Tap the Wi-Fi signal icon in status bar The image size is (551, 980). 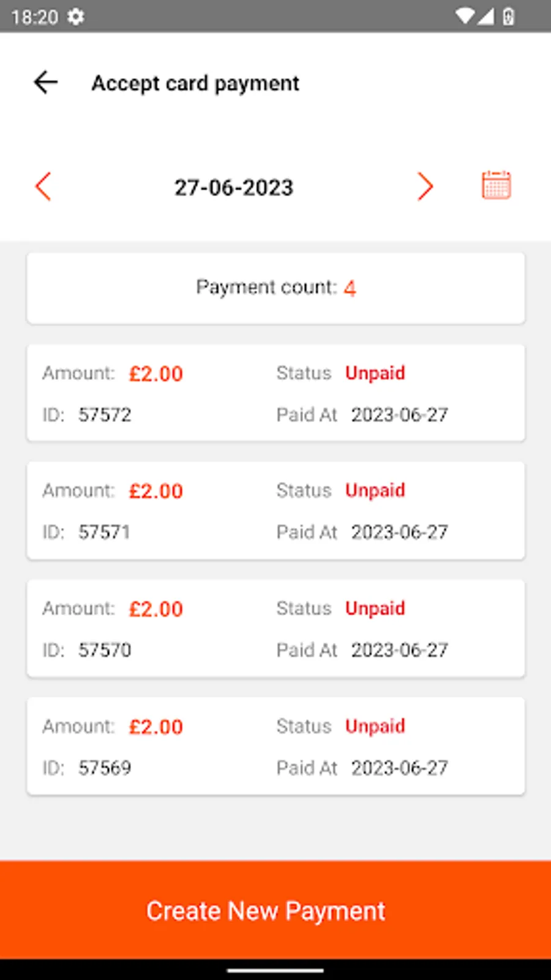466,17
